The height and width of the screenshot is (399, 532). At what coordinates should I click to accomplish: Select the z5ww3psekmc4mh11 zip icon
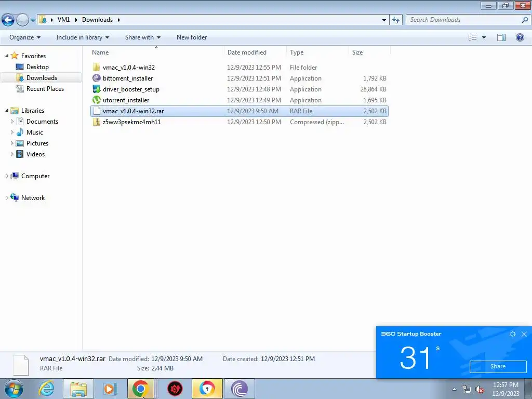(x=96, y=122)
